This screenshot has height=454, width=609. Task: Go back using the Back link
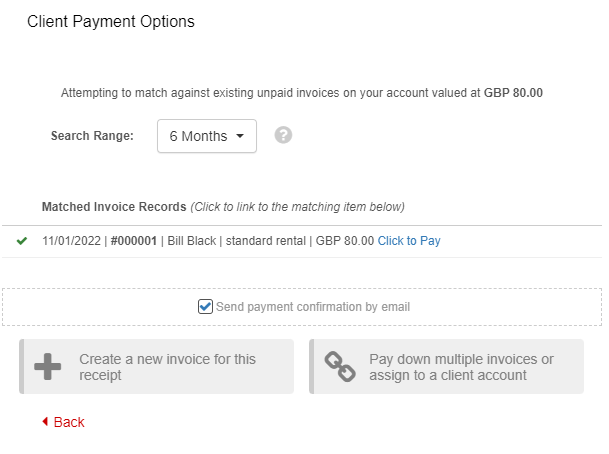[68, 422]
